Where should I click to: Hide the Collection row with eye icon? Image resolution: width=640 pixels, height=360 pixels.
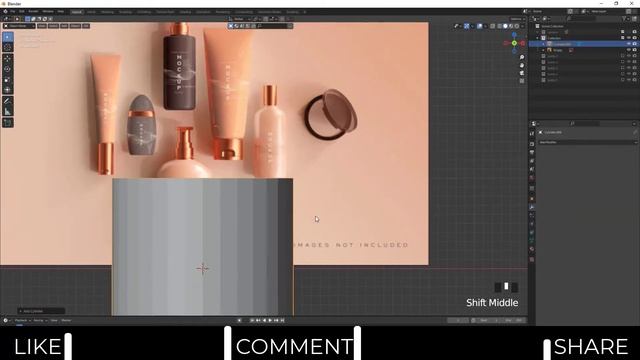click(x=629, y=38)
